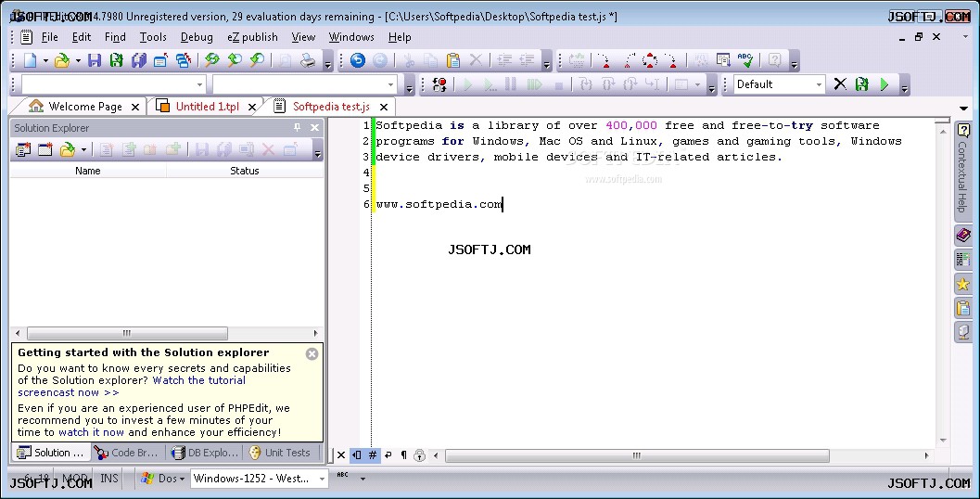This screenshot has width=980, height=499.
Task: Click the New solution icon in Solution Explorer
Action: (x=23, y=149)
